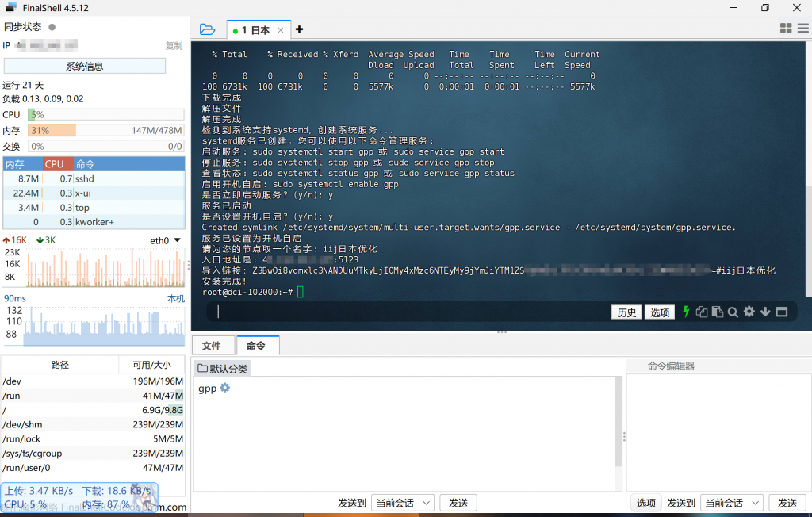Image resolution: width=812 pixels, height=517 pixels.
Task: Open left 当前会话 send target dropdown
Action: click(403, 503)
